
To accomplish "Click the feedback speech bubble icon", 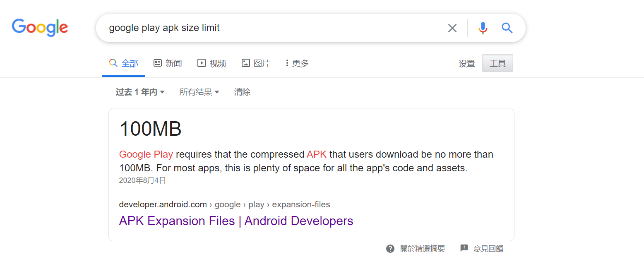I will tap(464, 248).
